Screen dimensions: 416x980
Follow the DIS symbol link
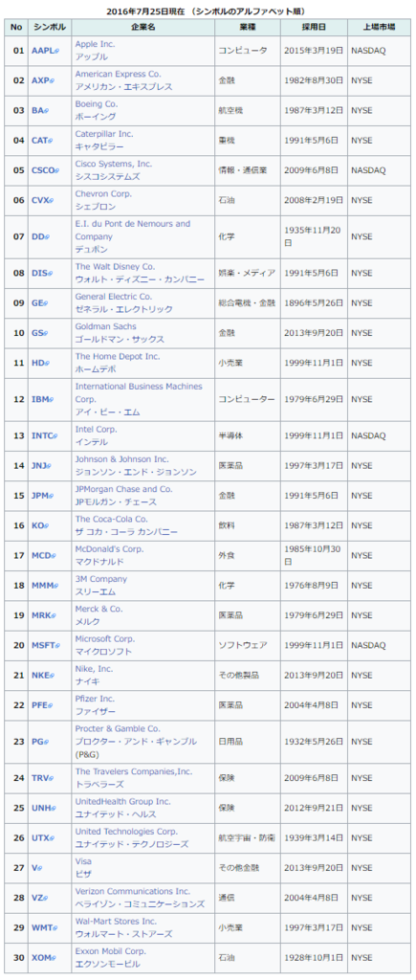(41, 273)
